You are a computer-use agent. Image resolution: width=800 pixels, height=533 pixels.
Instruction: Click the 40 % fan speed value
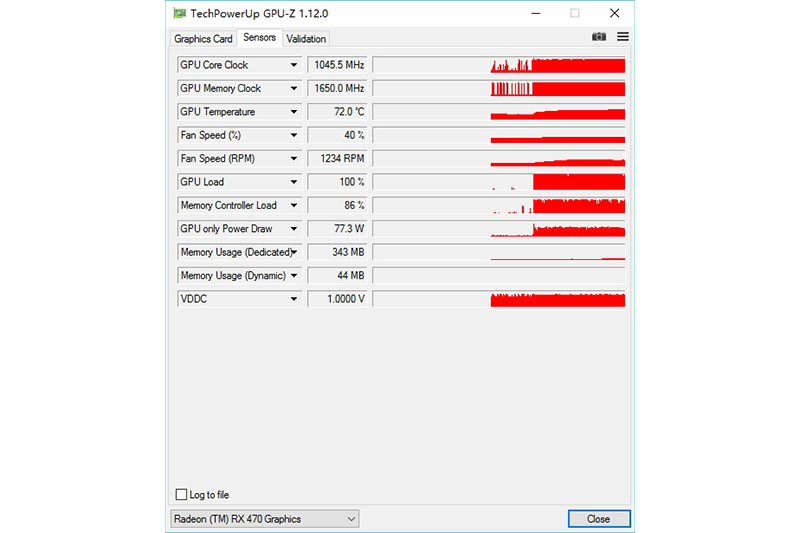click(x=337, y=135)
